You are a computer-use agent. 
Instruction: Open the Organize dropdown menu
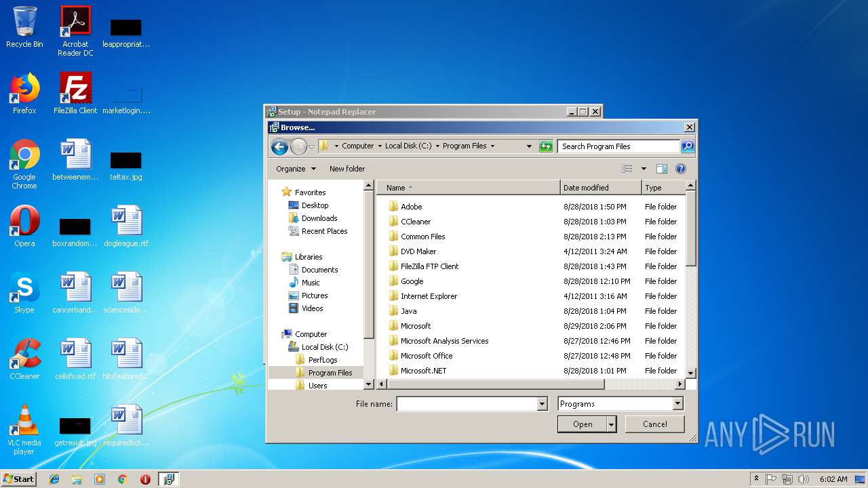[x=296, y=169]
